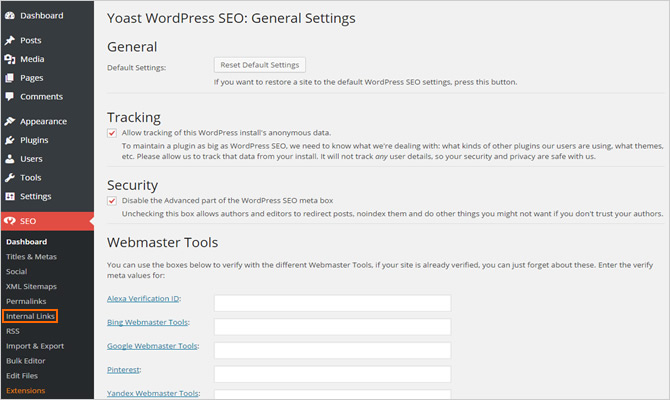This screenshot has height=400, width=670.
Task: Toggle Disable the Advanced part checkbox
Action: coord(112,201)
